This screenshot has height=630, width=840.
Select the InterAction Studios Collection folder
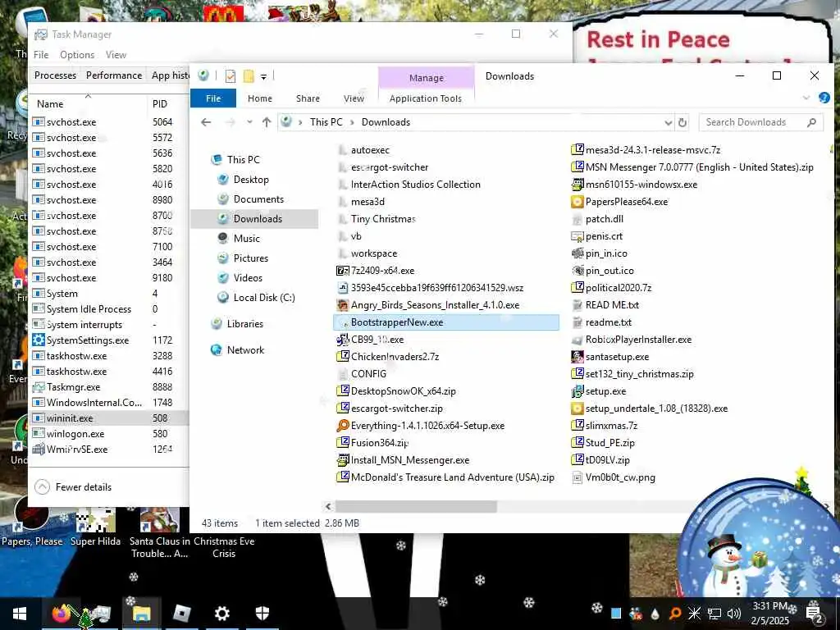(415, 185)
